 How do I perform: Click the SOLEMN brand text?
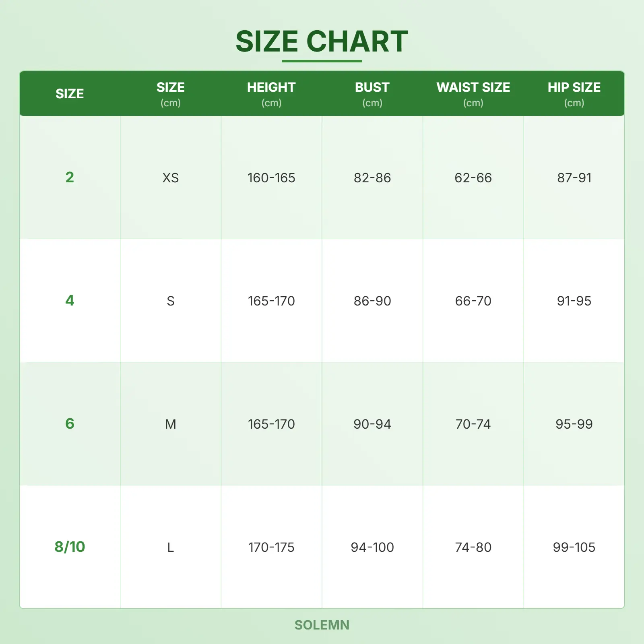[x=322, y=625]
